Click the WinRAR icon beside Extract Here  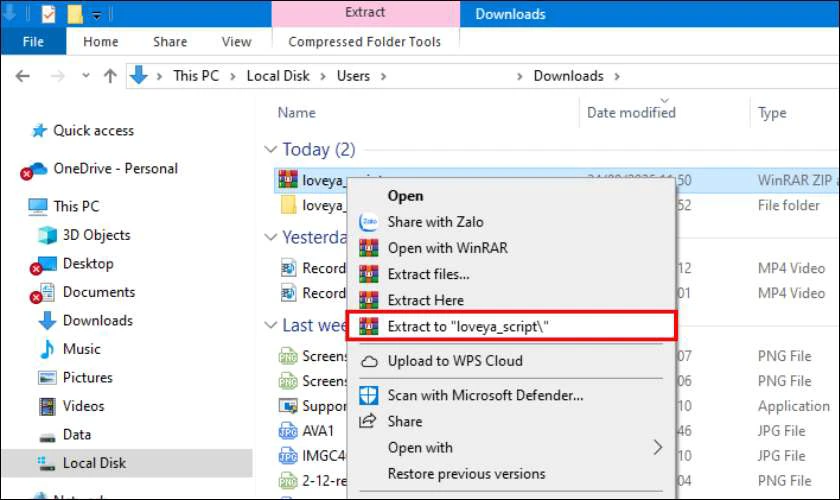pos(369,300)
